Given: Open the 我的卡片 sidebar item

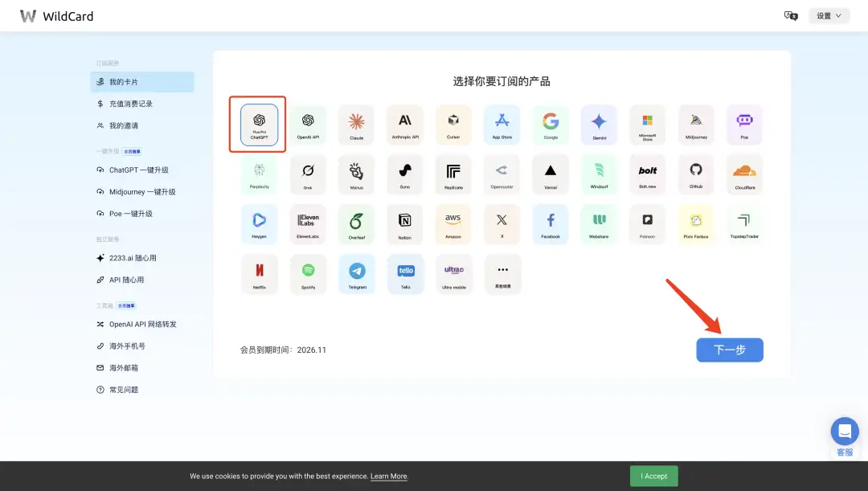Looking at the screenshot, I should click(x=142, y=82).
